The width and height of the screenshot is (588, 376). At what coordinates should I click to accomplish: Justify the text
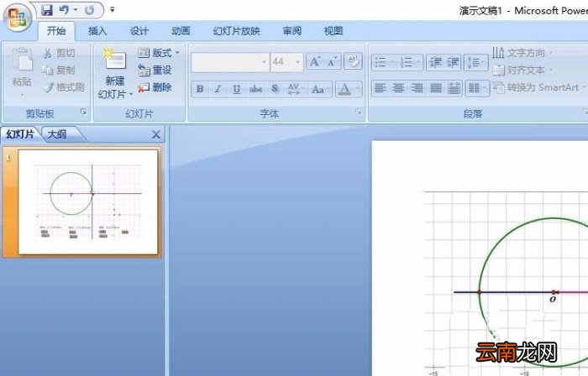[436, 88]
